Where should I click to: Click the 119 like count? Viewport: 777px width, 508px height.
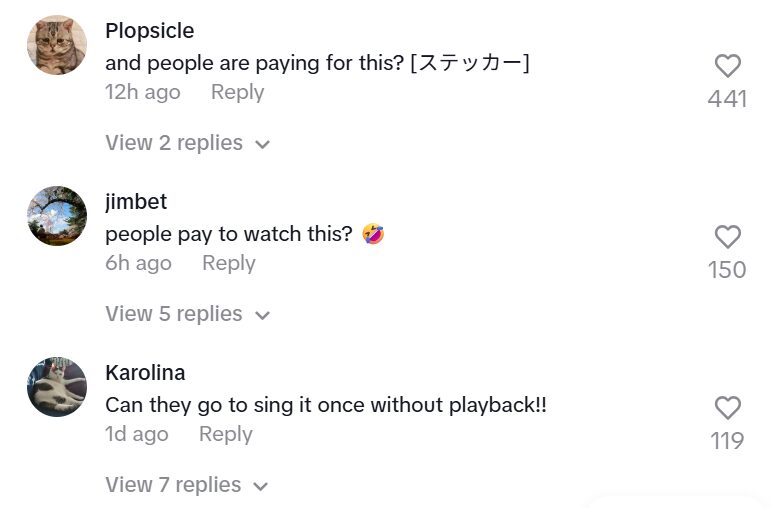click(x=727, y=441)
